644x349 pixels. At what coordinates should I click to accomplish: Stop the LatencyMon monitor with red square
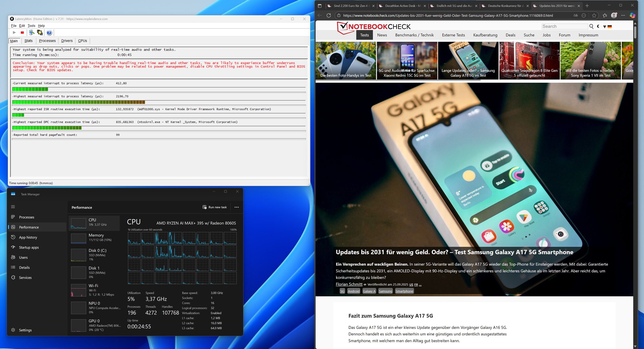pyautogui.click(x=22, y=32)
